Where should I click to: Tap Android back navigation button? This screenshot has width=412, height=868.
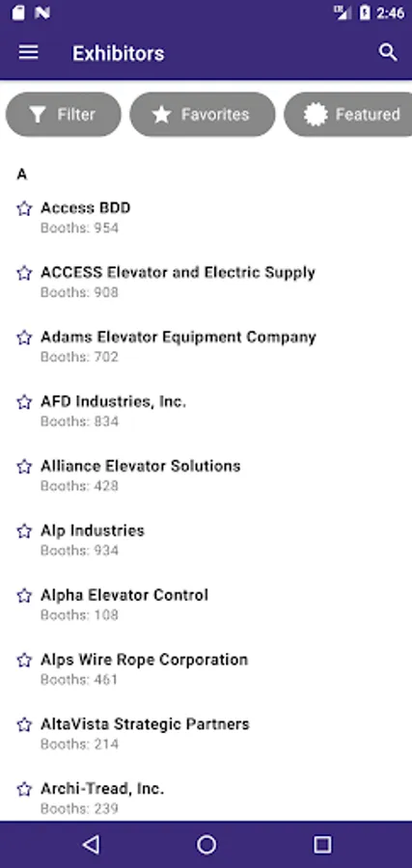click(x=91, y=845)
